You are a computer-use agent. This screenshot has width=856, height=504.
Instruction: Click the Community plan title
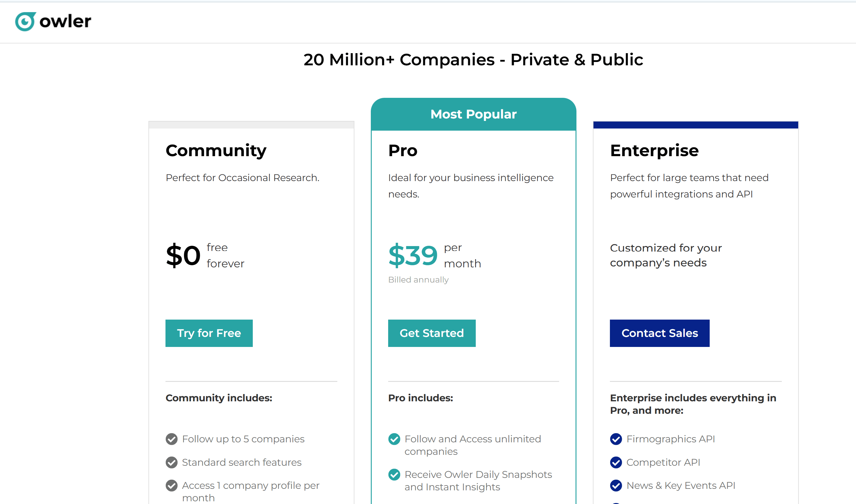(x=216, y=150)
